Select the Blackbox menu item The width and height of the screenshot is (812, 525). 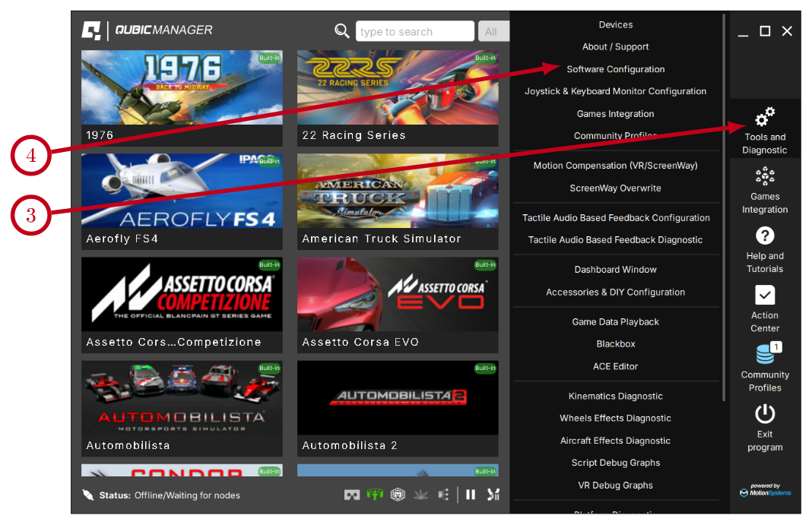pos(615,344)
